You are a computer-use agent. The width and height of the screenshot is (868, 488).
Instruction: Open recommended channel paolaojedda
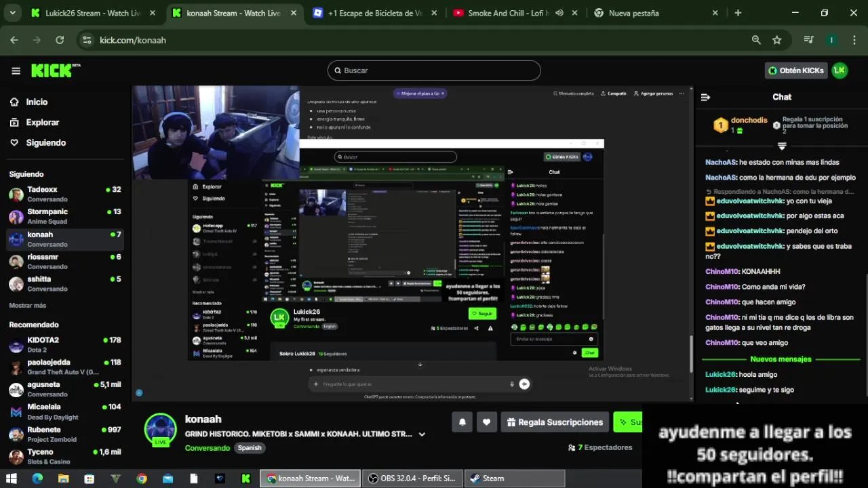pyautogui.click(x=64, y=367)
